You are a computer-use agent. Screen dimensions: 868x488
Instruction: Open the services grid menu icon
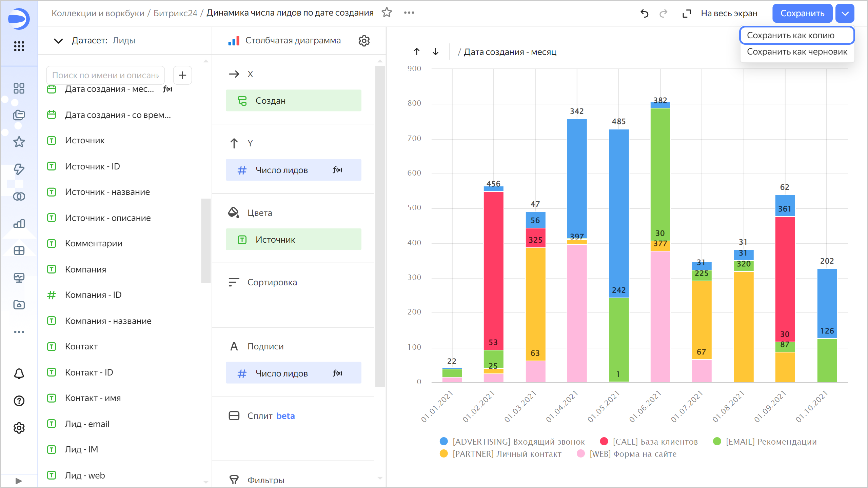(x=19, y=46)
